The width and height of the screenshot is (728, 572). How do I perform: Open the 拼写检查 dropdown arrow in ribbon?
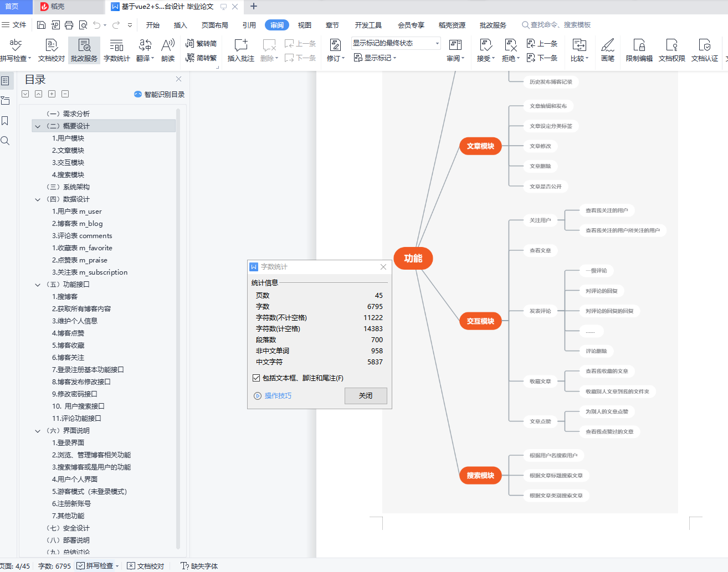[x=30, y=58]
